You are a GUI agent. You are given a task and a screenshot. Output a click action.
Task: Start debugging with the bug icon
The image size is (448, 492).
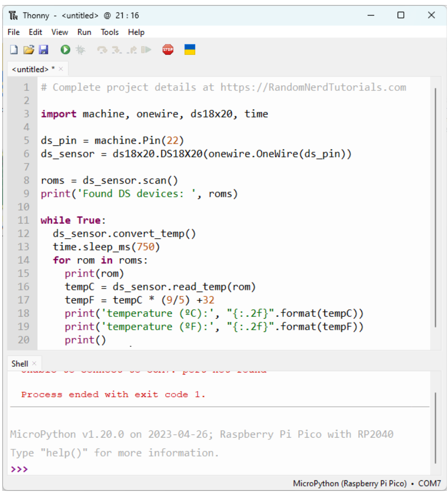pyautogui.click(x=80, y=49)
